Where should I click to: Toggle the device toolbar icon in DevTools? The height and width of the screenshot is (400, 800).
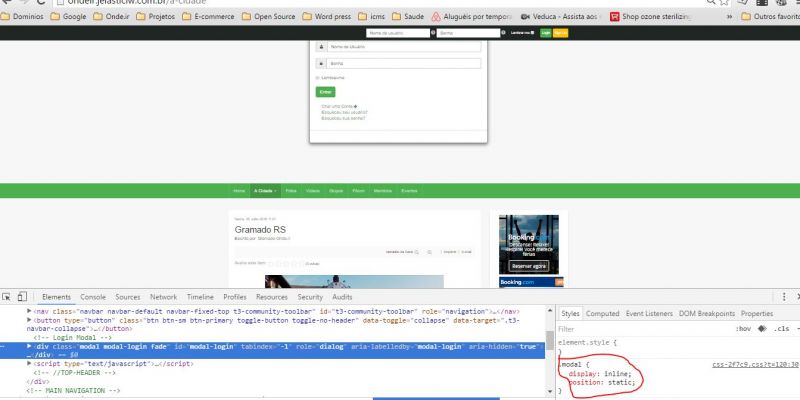pyautogui.click(x=22, y=297)
